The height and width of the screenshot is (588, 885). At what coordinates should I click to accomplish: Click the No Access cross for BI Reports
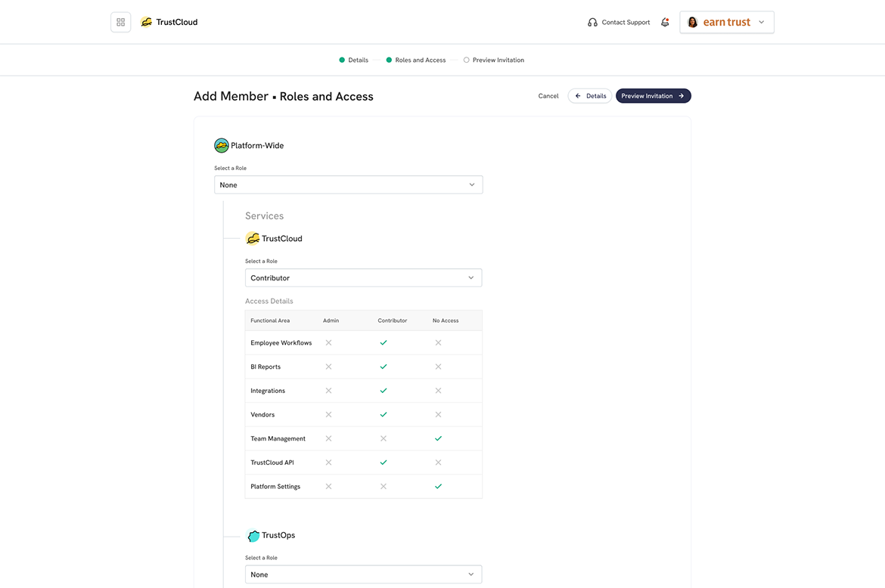[438, 367]
